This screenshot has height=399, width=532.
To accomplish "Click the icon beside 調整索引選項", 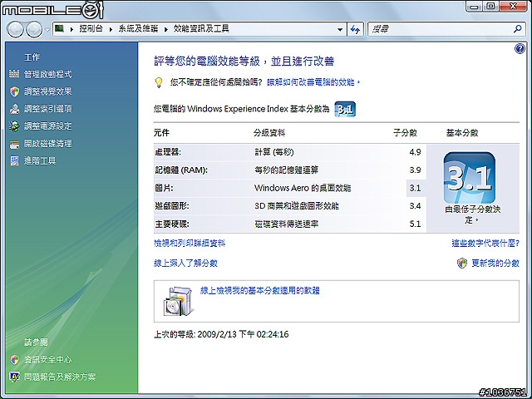I will (14, 109).
